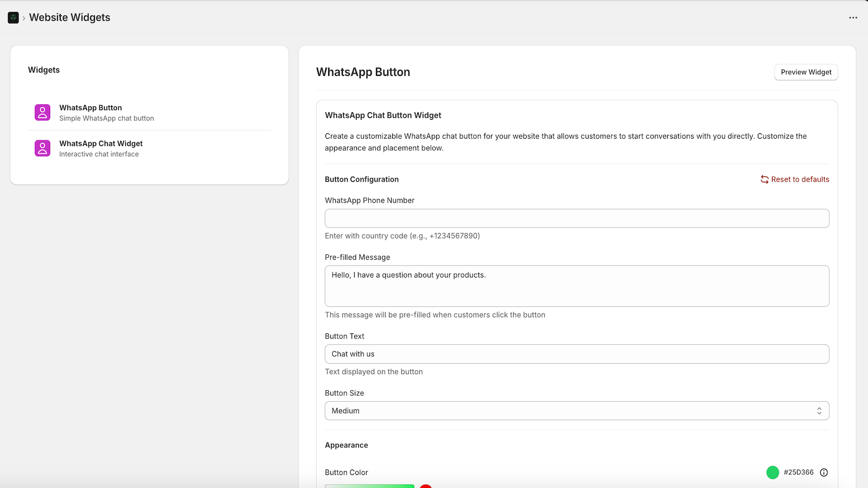Image resolution: width=868 pixels, height=488 pixels.
Task: Click the red color circle near Button Color
Action: tap(426, 486)
